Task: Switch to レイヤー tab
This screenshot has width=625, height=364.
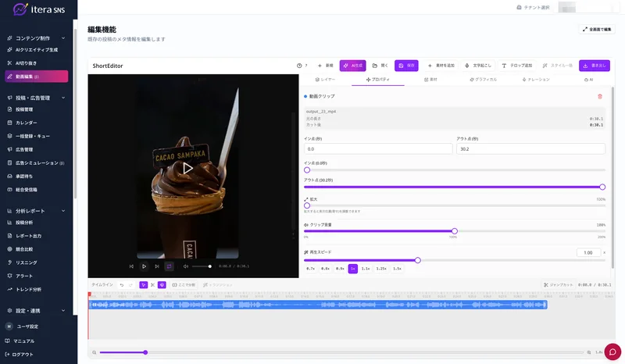Action: click(x=325, y=80)
